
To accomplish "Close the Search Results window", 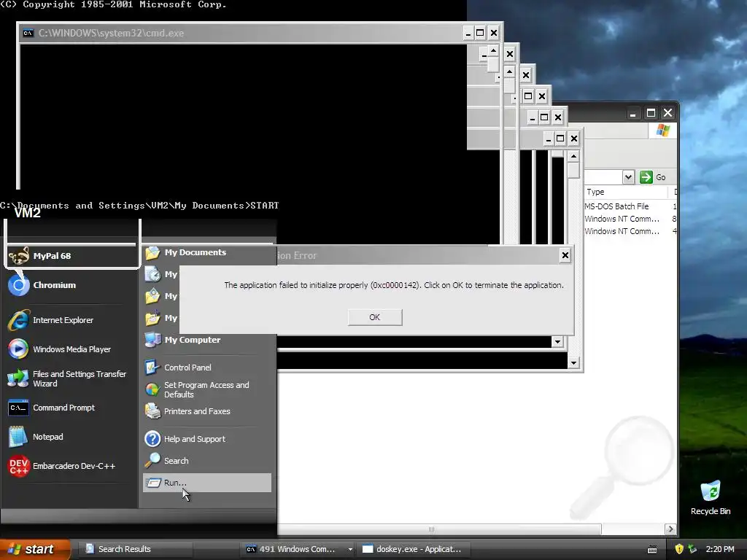I will (668, 113).
